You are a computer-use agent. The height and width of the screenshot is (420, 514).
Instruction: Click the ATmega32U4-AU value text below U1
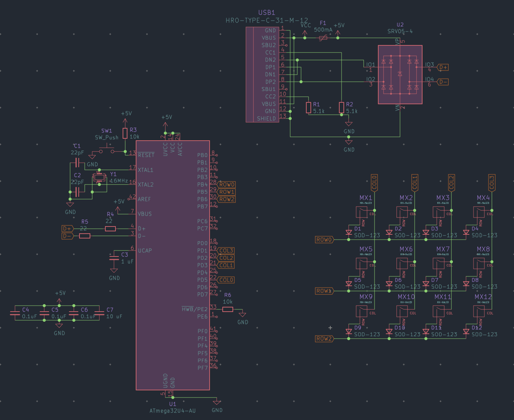[x=172, y=411]
